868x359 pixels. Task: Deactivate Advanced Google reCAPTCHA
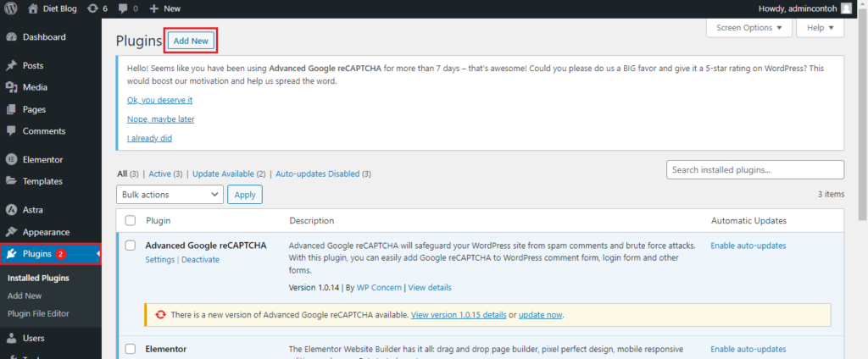click(x=200, y=259)
